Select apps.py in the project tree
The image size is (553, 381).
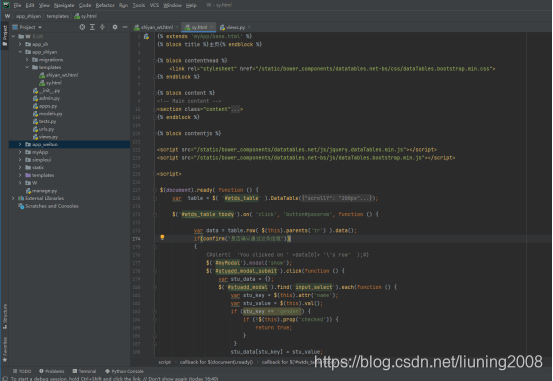coord(45,106)
